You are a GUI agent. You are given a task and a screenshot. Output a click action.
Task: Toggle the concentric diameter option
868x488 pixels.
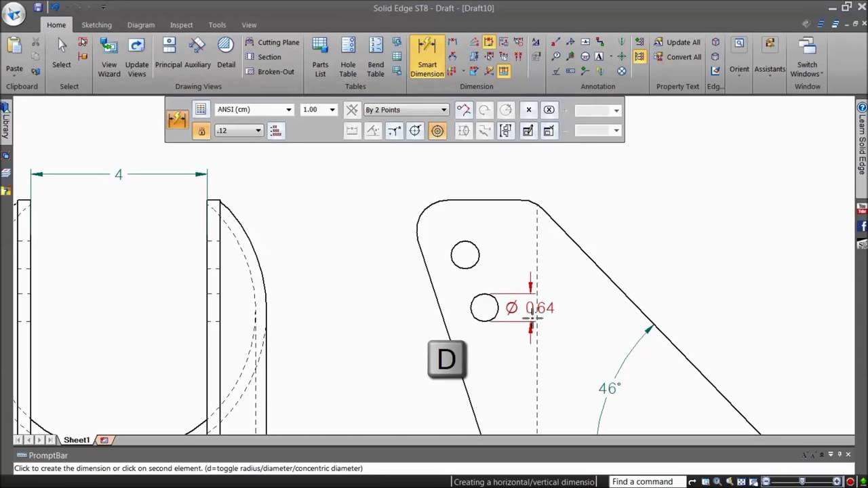point(437,131)
